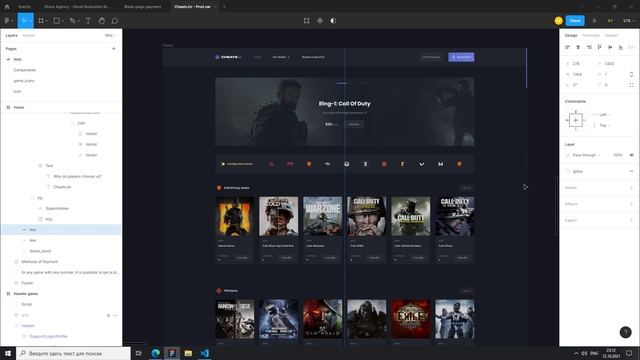Align selection left
The width and height of the screenshot is (640, 360).
tap(567, 47)
